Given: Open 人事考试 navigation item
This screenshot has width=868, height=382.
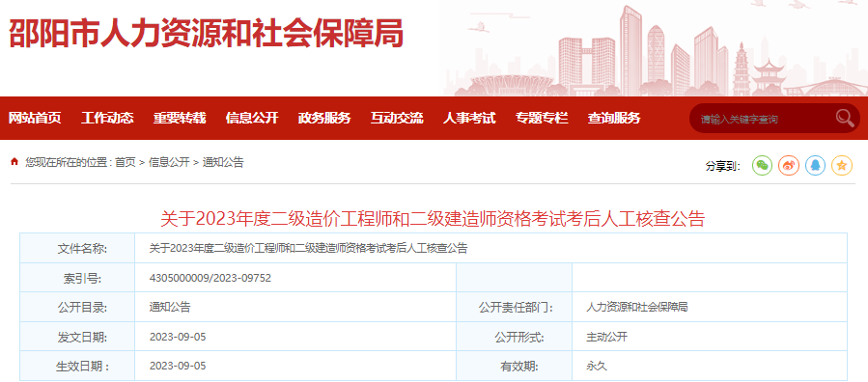Looking at the screenshot, I should pos(469,118).
